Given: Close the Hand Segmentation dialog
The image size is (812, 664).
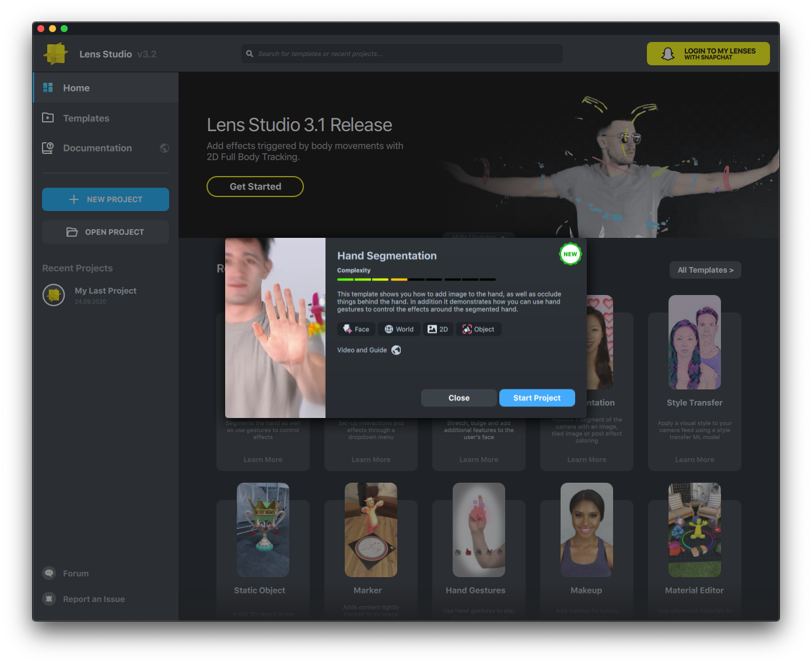Looking at the screenshot, I should [x=459, y=398].
